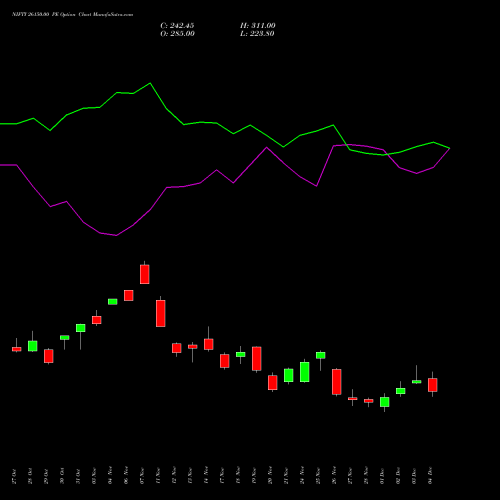This screenshot has width=500, height=500.
Task: Click the 01 Dec date label
Action: 382,476
